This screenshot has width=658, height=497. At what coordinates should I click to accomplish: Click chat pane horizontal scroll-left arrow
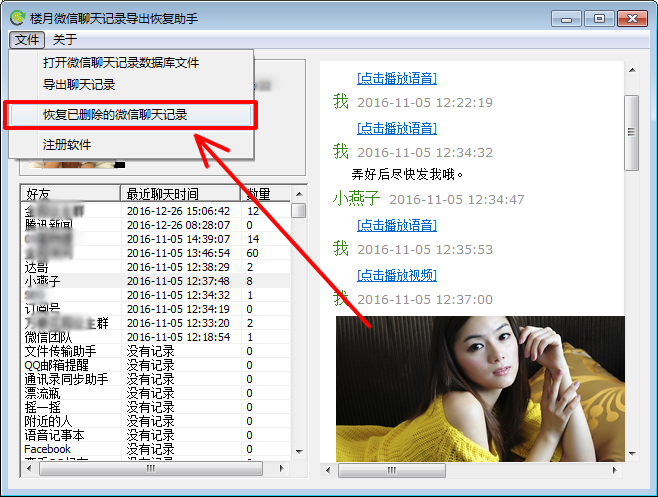pos(328,470)
